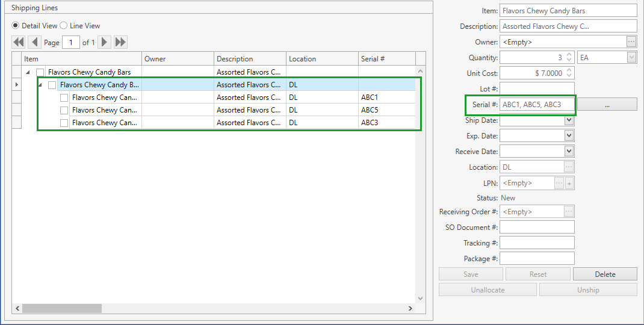Collapse the top-level Flavors Chewy Candy Bars tree node
Viewport: 644px width, 325px height.
pos(28,72)
